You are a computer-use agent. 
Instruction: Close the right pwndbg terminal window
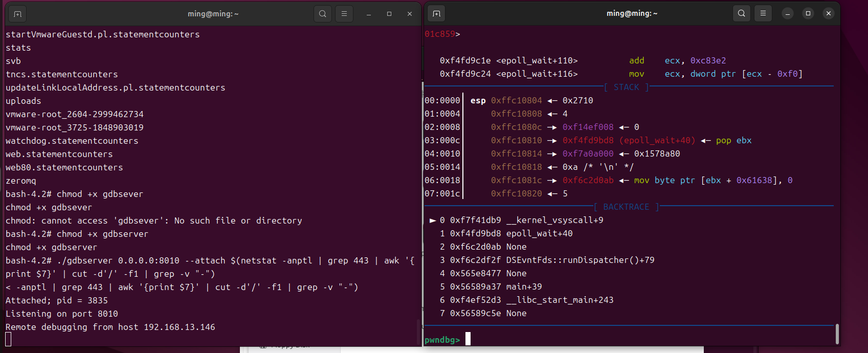pyautogui.click(x=829, y=14)
